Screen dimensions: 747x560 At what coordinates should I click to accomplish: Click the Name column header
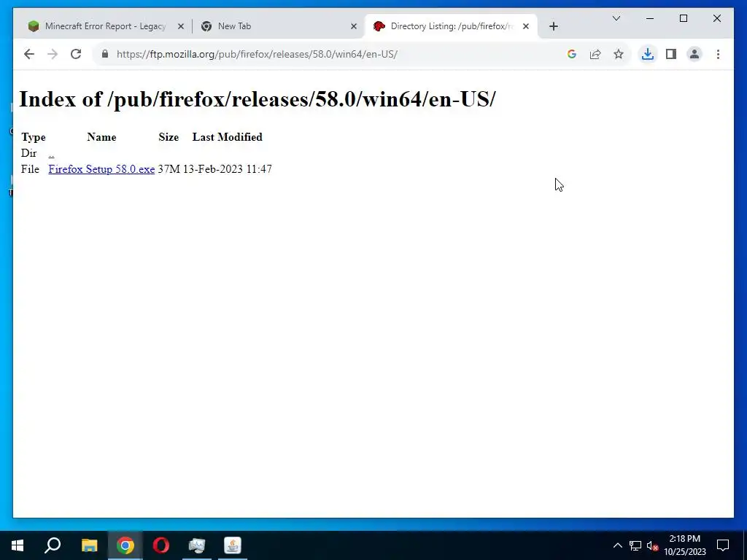pyautogui.click(x=101, y=137)
